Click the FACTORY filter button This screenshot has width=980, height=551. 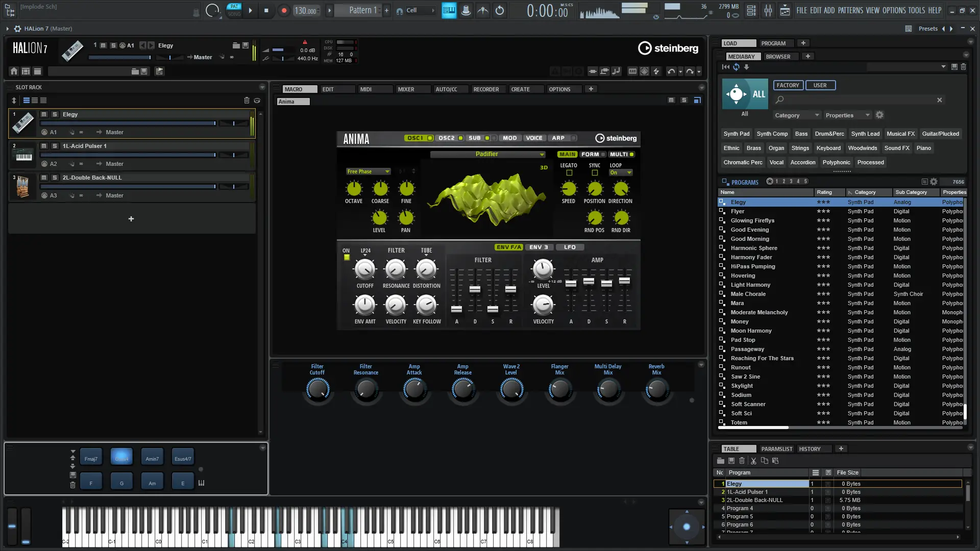tap(788, 85)
